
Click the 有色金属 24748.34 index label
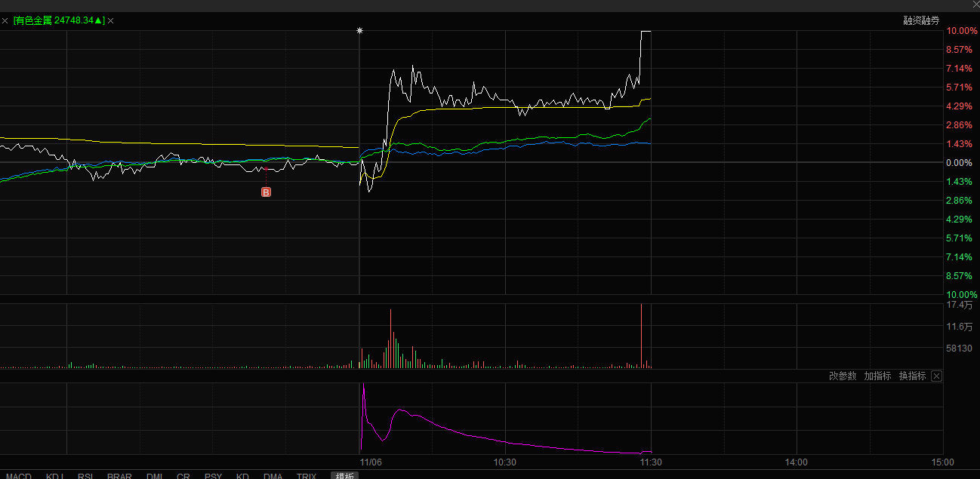click(59, 20)
